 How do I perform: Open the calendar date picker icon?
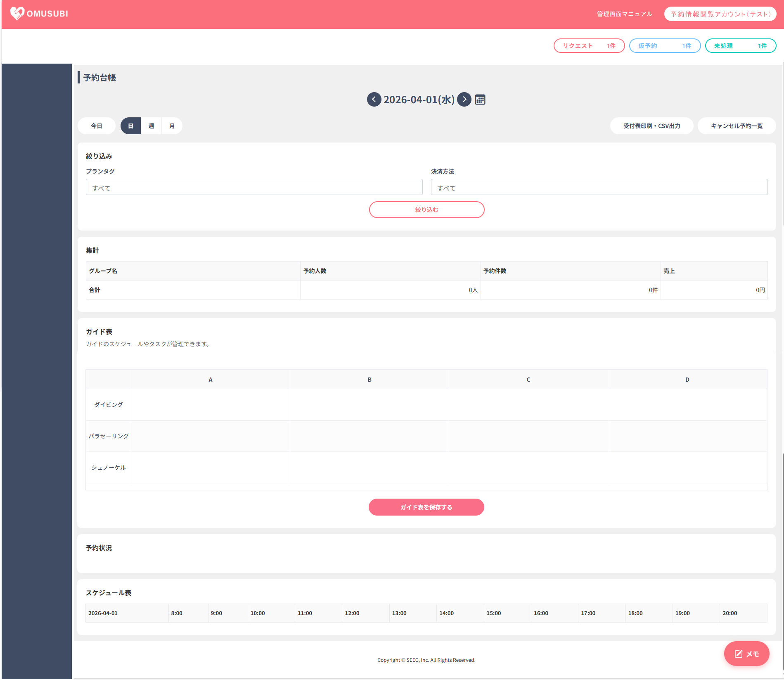pyautogui.click(x=480, y=100)
